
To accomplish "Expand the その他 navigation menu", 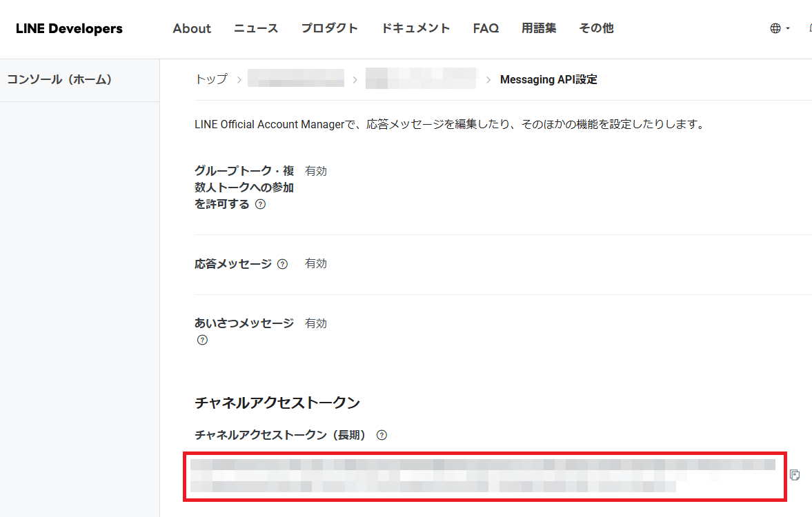I will [596, 28].
